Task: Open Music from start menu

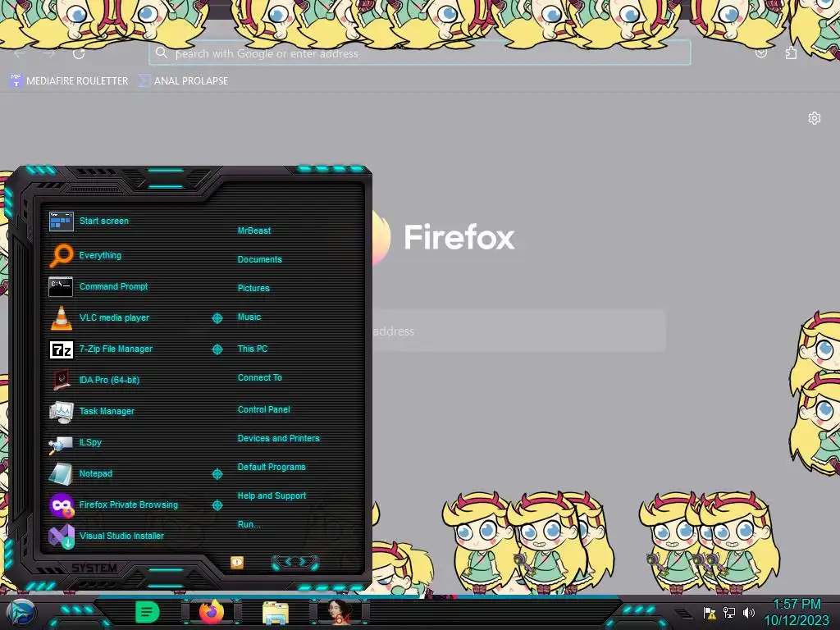Action: click(249, 317)
